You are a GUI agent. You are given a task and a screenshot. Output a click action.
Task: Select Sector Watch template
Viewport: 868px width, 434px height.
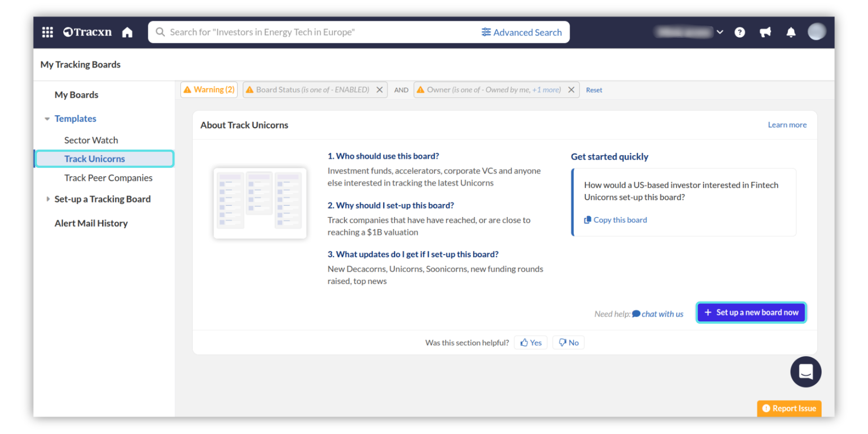point(91,140)
